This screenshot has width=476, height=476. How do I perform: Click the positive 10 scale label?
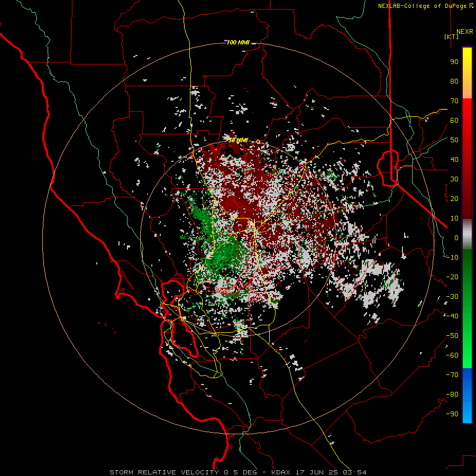point(454,218)
